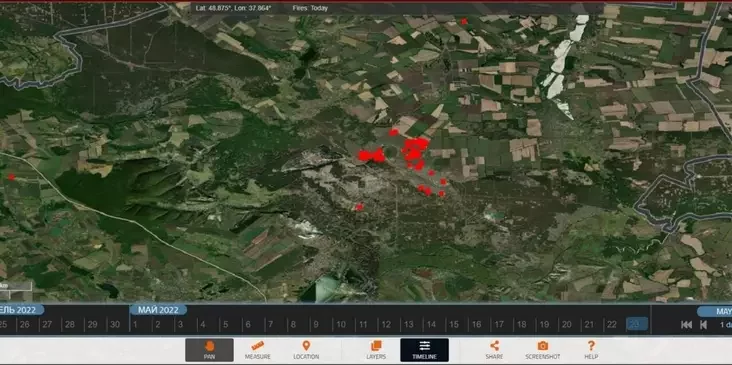732x365 pixels.
Task: Select May 1 on the timeline
Action: coord(135,324)
